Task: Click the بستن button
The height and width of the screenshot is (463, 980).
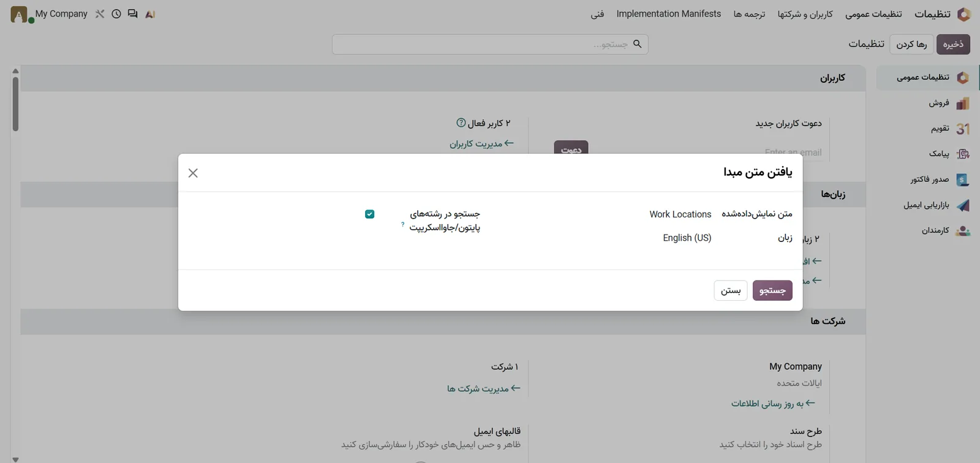Action: point(731,290)
